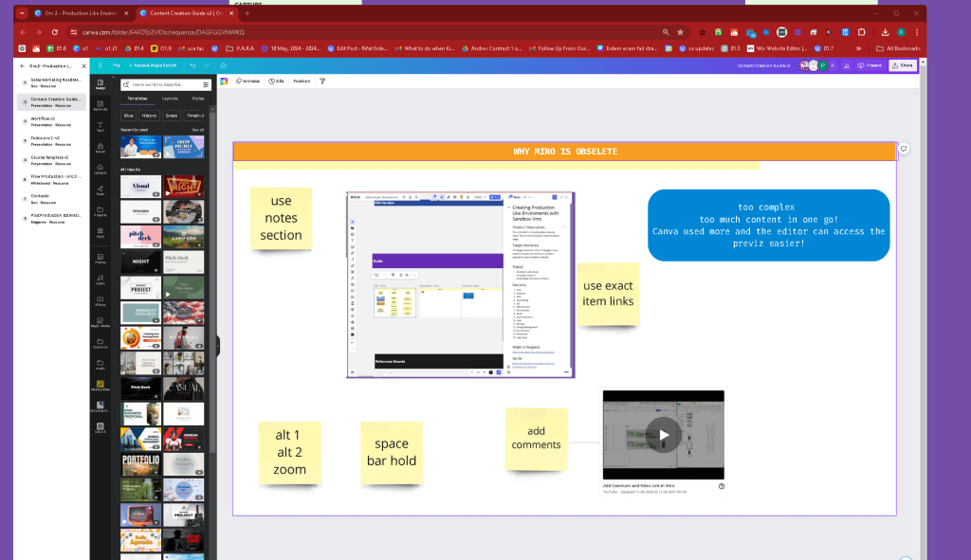Viewport: 971px width, 560px height.
Task: Select the Portfolio template thumbnail
Action: coord(140,464)
